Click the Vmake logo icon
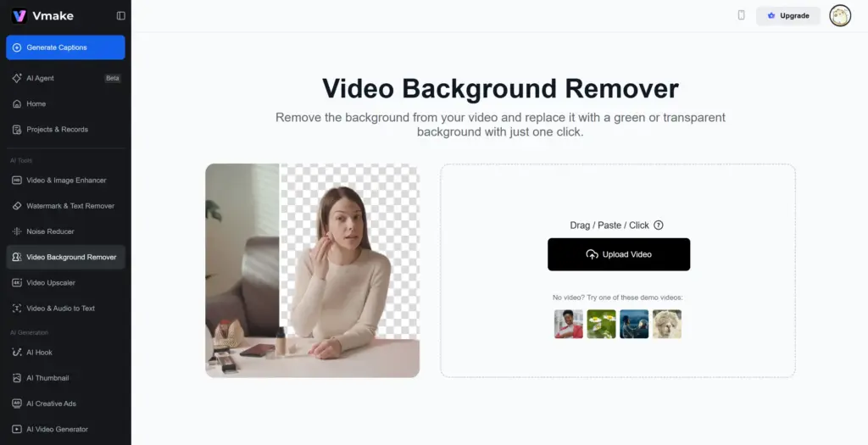 pyautogui.click(x=19, y=15)
